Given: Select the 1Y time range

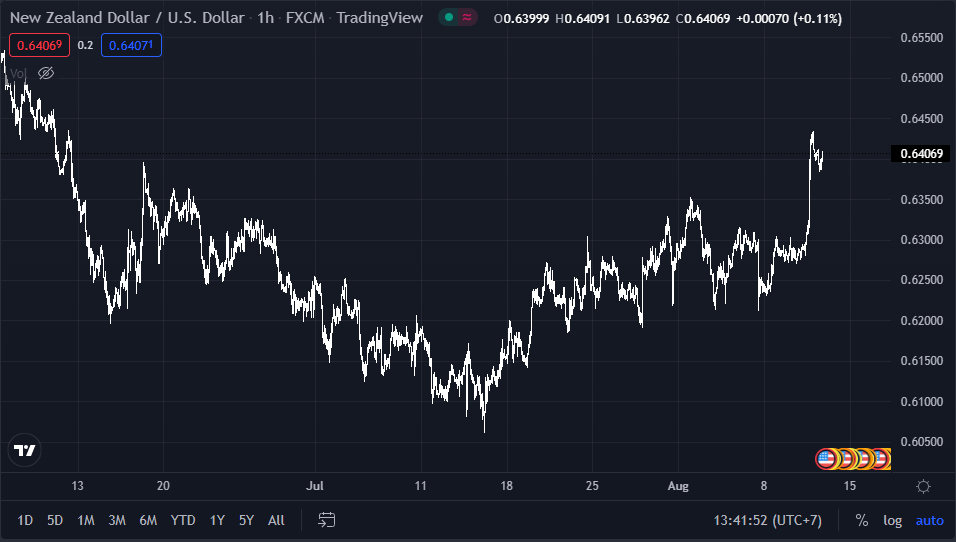Looking at the screenshot, I should [217, 520].
